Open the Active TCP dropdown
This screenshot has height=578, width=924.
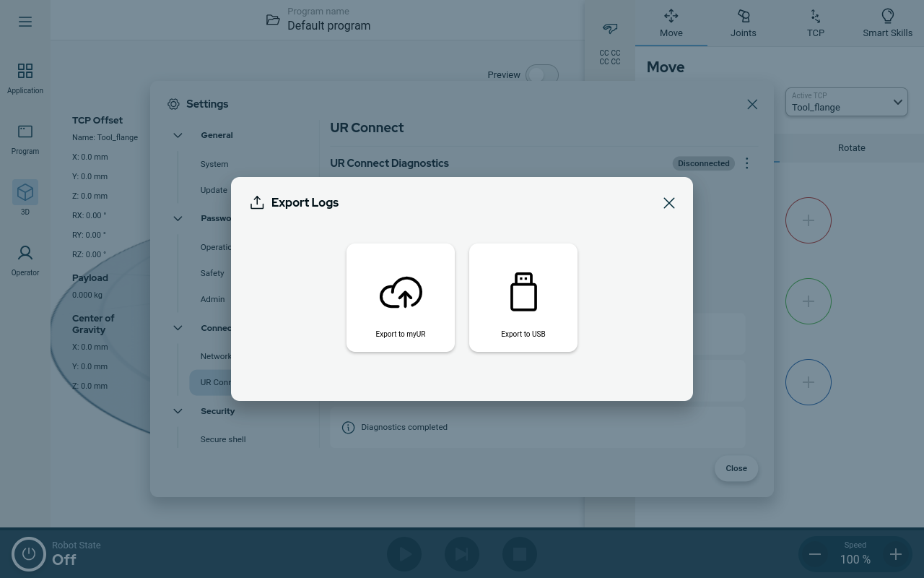[846, 102]
